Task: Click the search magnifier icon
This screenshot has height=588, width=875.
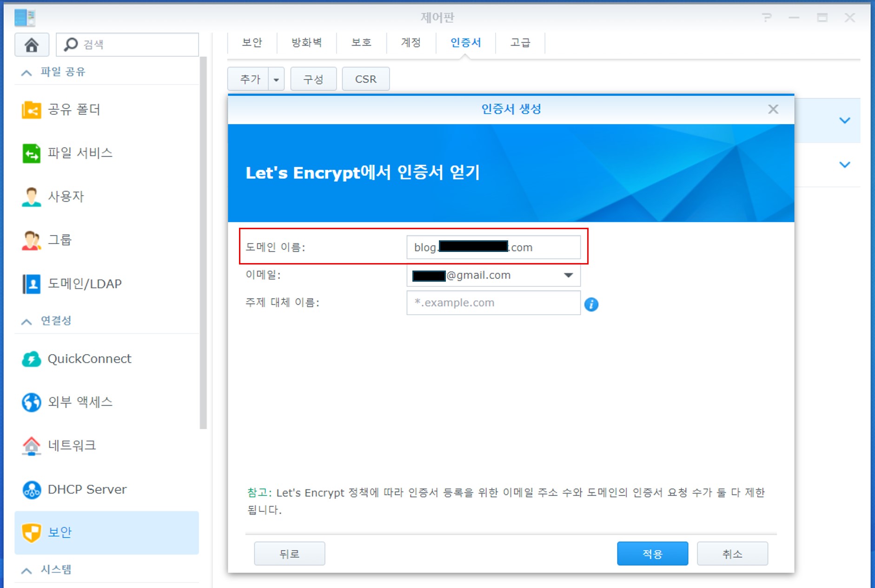Action: [71, 45]
